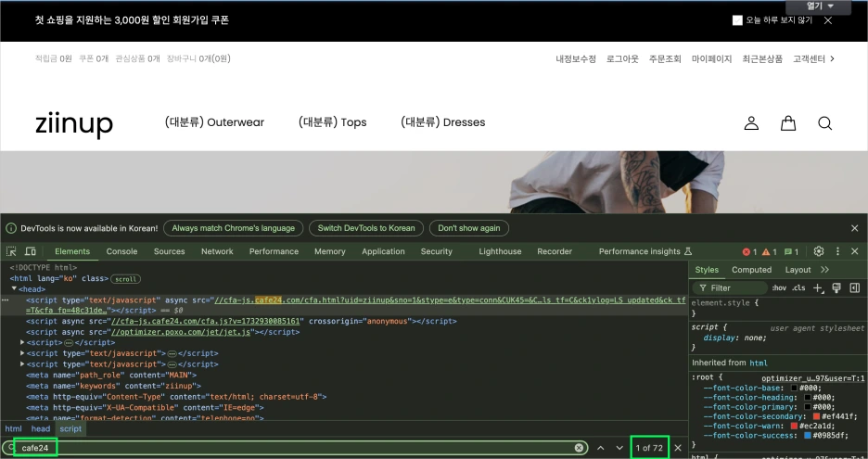Toggle the .cls classes button
The image size is (868, 459).
tap(798, 287)
